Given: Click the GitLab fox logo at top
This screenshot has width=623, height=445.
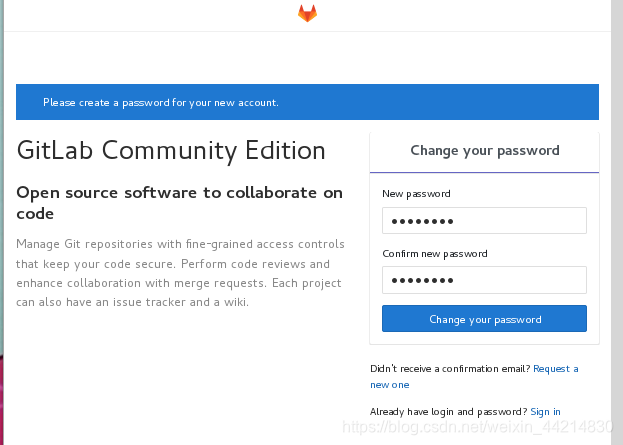Looking at the screenshot, I should click(x=308, y=13).
